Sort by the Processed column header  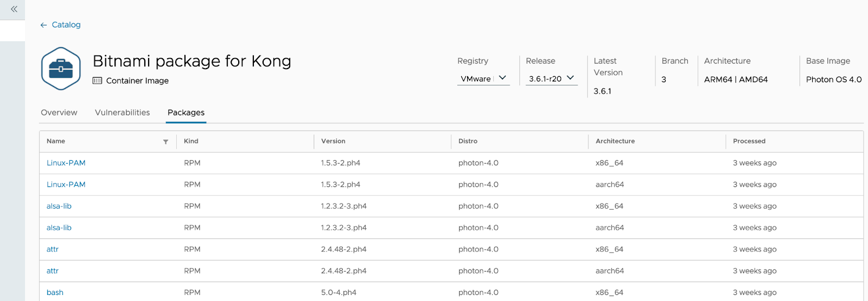point(749,141)
